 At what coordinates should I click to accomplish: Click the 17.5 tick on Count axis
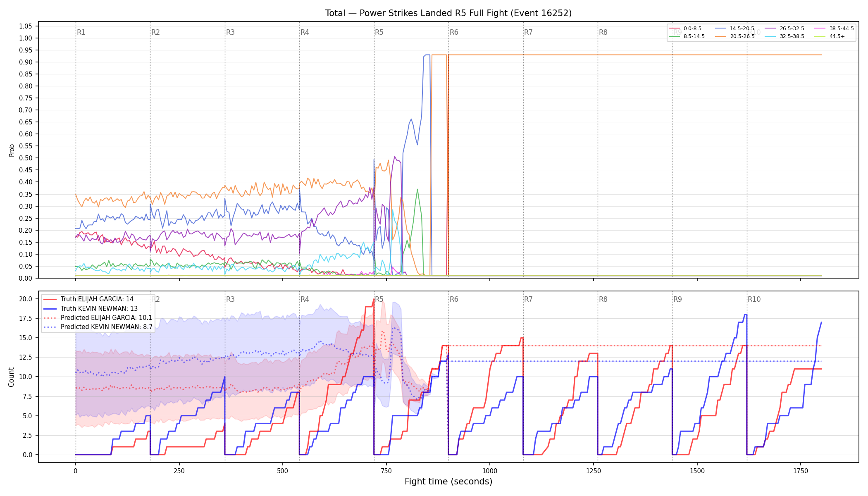pos(26,318)
